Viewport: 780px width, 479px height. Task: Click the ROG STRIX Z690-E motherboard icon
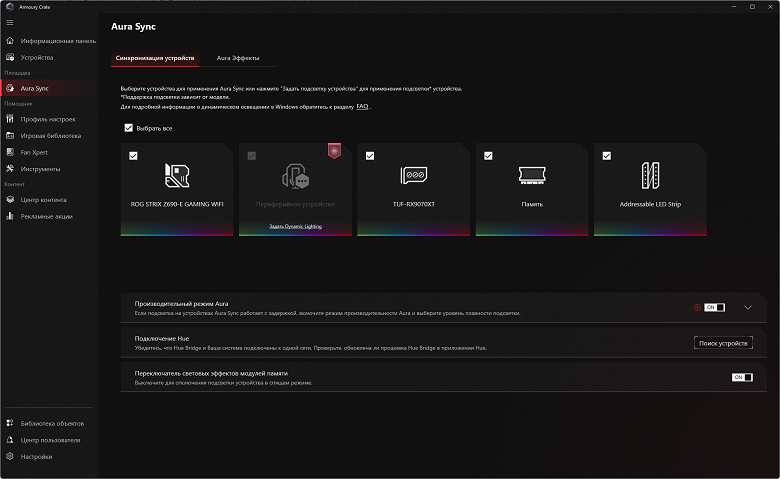tap(177, 176)
